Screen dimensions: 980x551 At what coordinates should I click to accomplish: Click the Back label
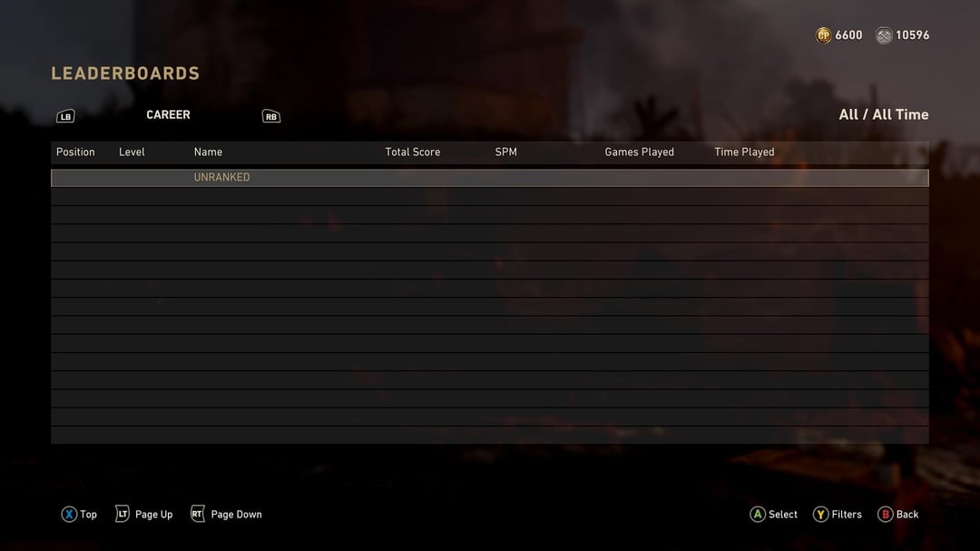[x=907, y=514]
